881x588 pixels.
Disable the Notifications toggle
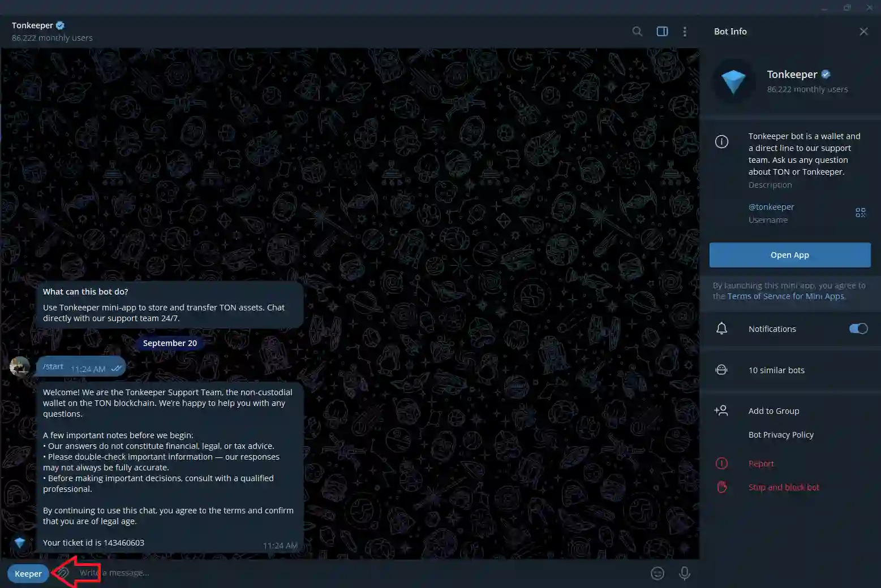point(858,329)
